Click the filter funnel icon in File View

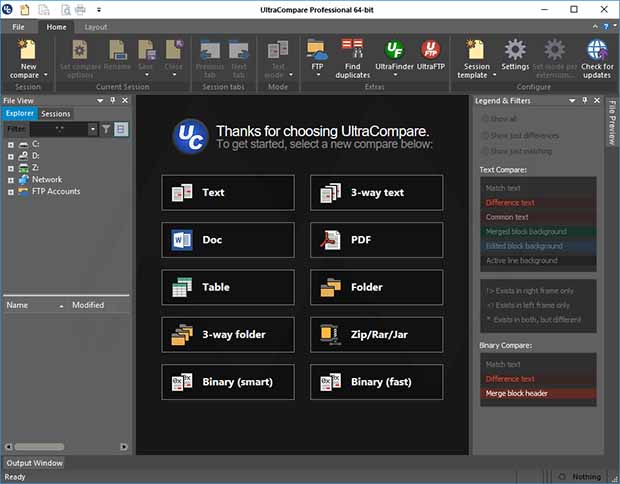[x=106, y=129]
